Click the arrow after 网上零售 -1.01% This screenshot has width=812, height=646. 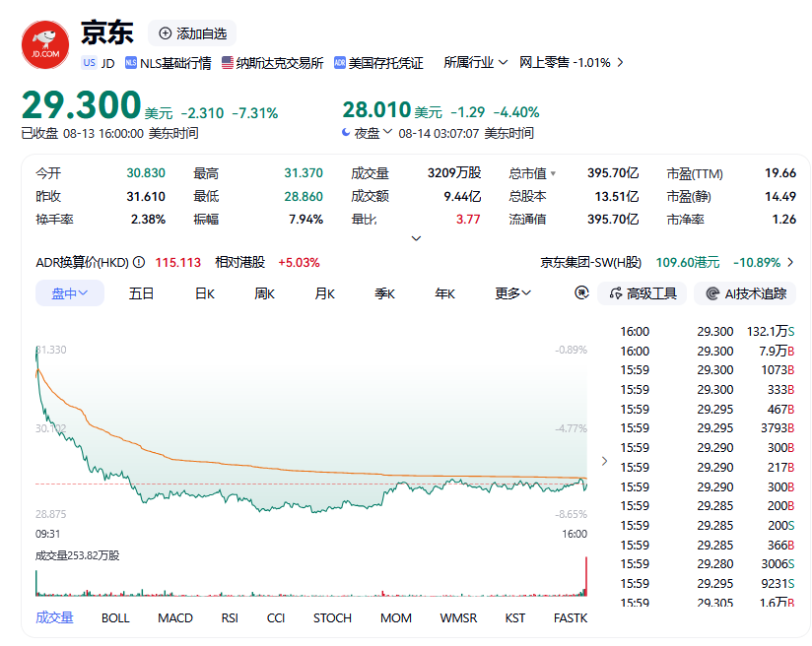(620, 63)
